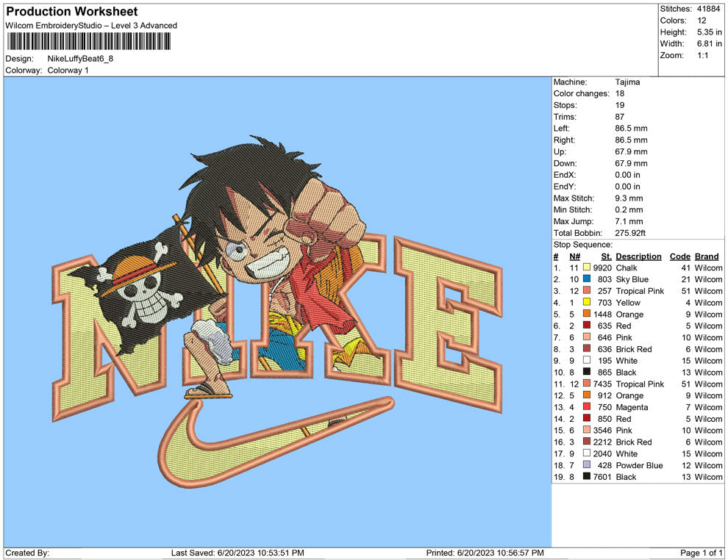
Task: Click the White 2040 color swatch
Action: pos(587,453)
